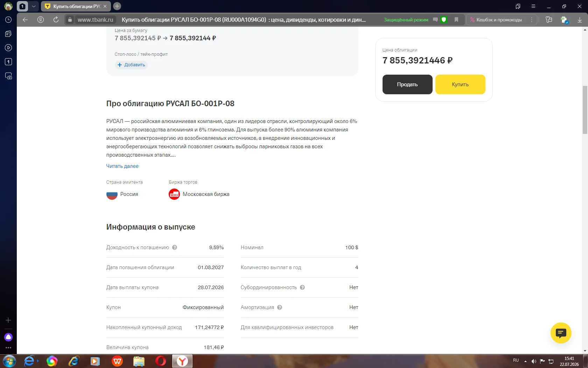Add a site to sidebar
This screenshot has height=368, width=588.
(x=8, y=320)
